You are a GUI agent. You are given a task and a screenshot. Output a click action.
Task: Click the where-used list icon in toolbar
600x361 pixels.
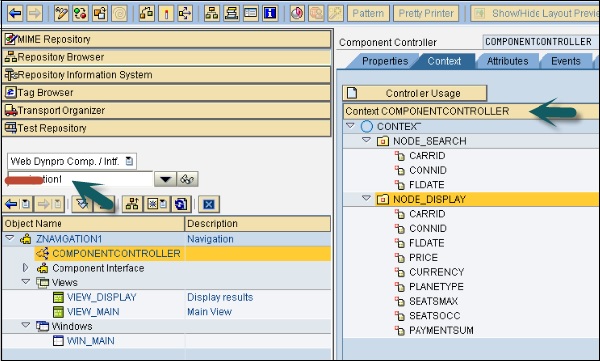185,13
